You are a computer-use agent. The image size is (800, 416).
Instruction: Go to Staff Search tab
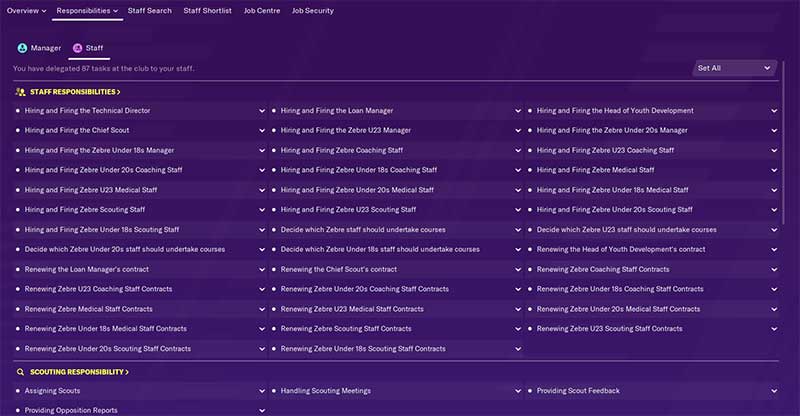tap(149, 11)
